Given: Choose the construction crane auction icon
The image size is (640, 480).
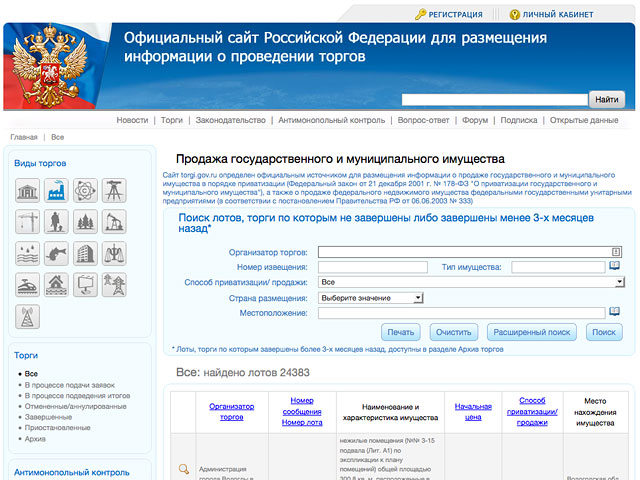Looking at the screenshot, I should point(27,221).
